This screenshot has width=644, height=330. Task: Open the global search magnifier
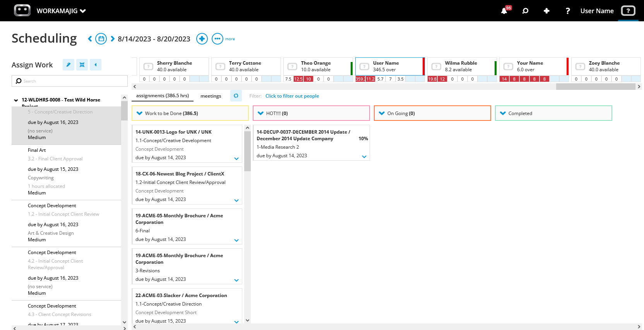coord(525,11)
